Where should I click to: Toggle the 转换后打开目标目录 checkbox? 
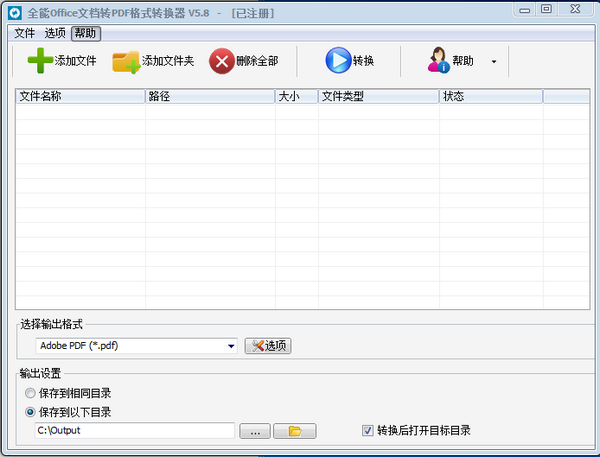[367, 431]
